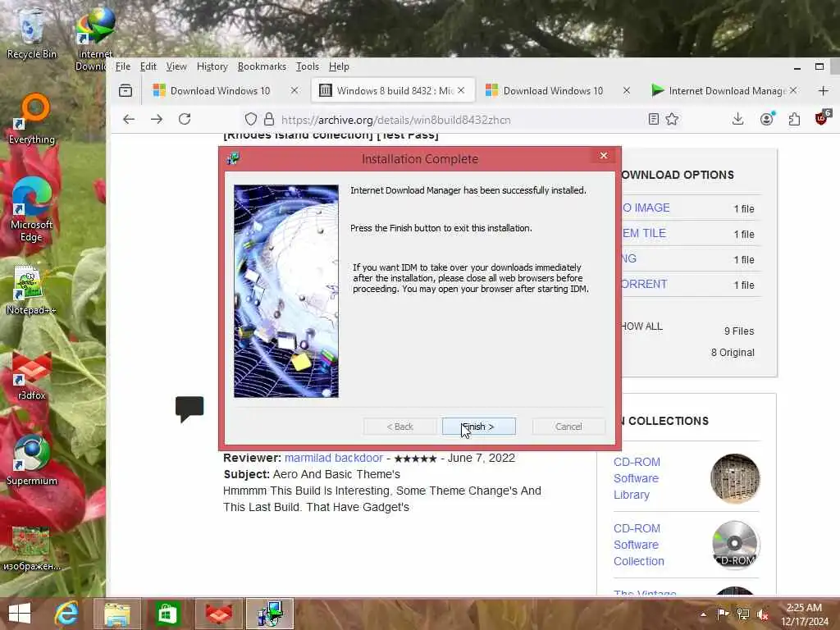Screen dimensions: 840x630
Task: Reload the current archive.org page
Action: point(185,119)
